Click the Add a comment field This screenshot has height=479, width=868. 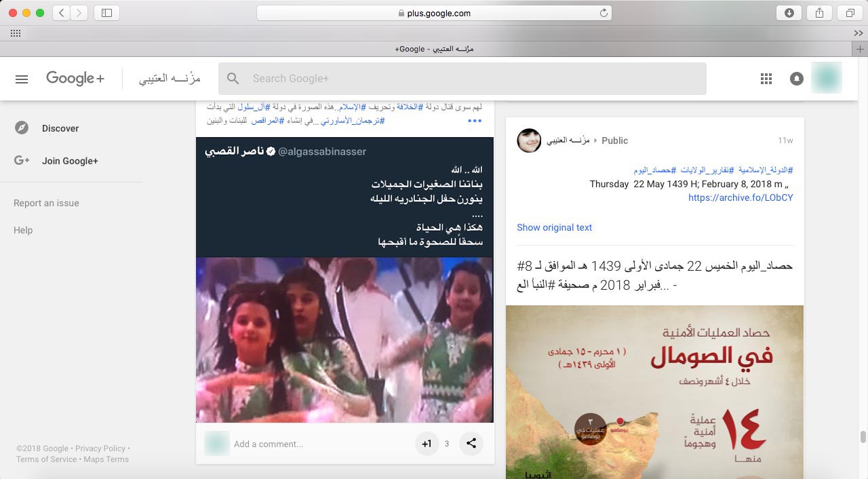coord(319,444)
